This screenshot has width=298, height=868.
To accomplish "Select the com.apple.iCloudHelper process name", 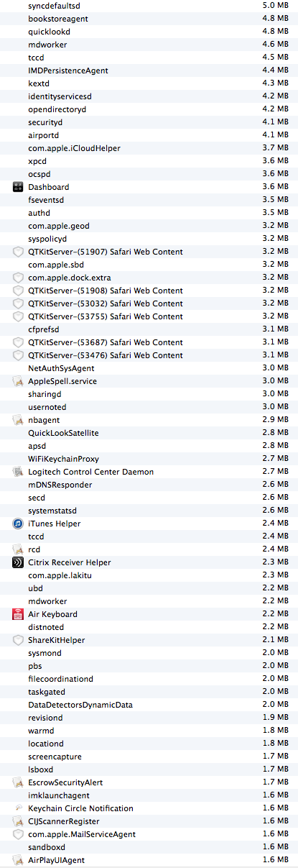I will [x=74, y=148].
